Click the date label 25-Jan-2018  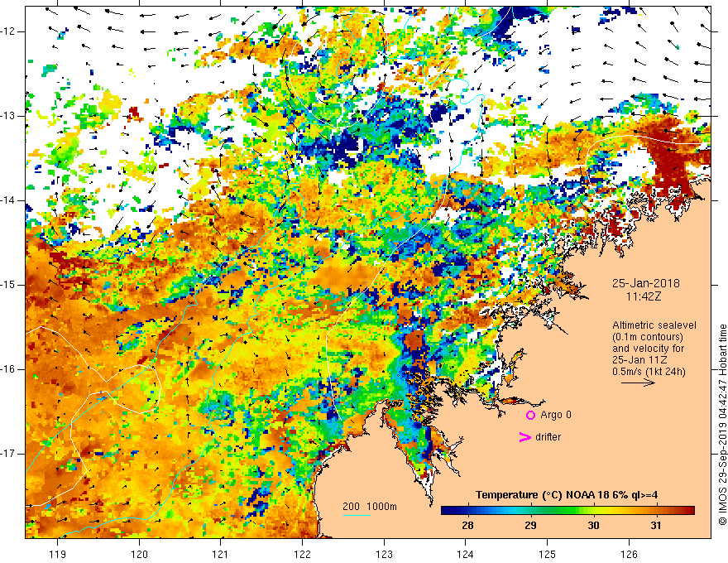(646, 283)
